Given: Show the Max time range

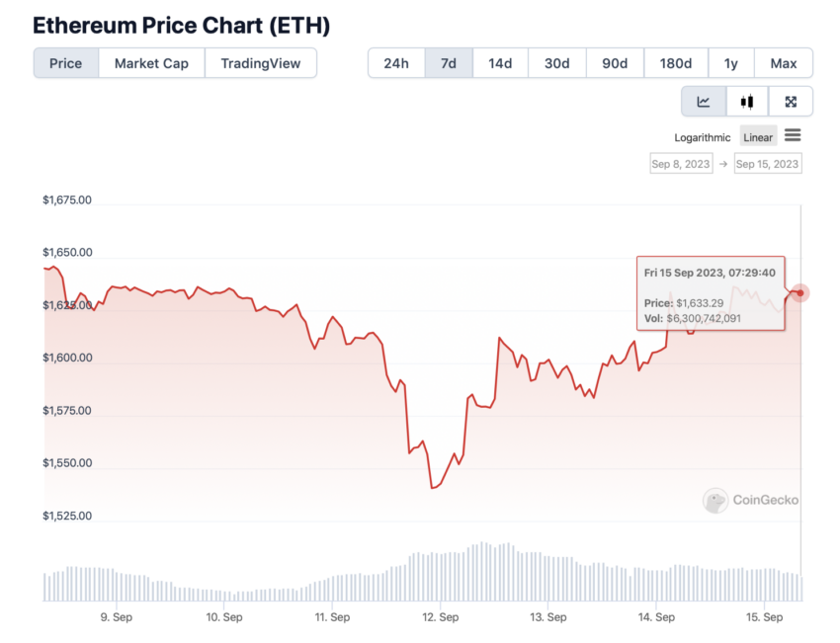Looking at the screenshot, I should [x=784, y=63].
